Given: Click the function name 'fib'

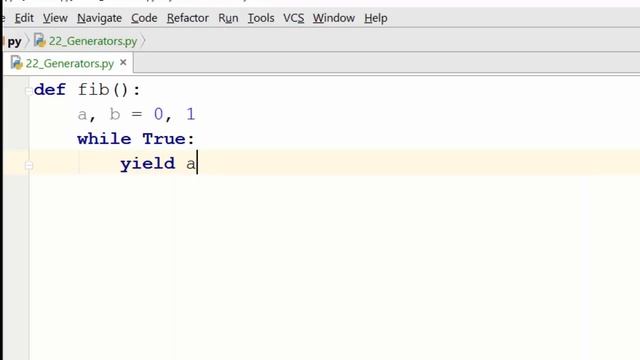Looking at the screenshot, I should point(93,90).
